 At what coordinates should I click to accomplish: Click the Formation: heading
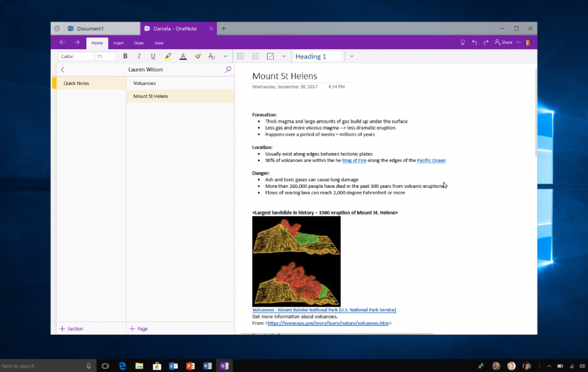tap(265, 115)
